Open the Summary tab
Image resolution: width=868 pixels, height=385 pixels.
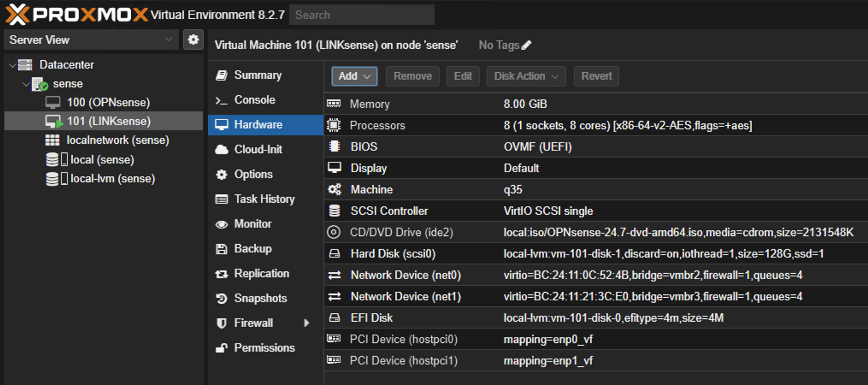(x=266, y=75)
